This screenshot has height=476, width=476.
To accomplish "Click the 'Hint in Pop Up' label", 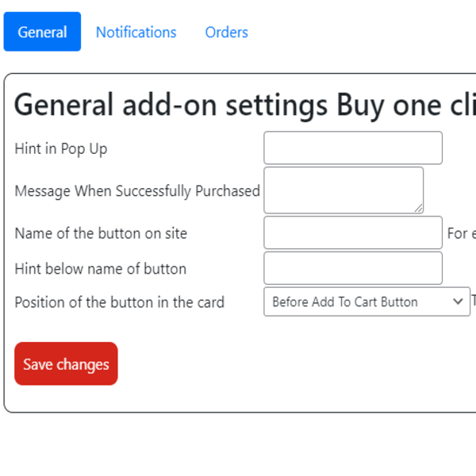I will coord(61,148).
